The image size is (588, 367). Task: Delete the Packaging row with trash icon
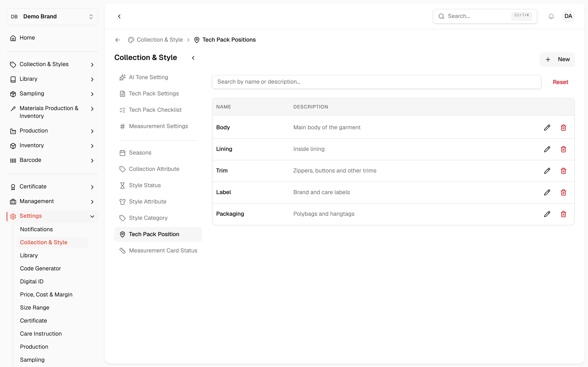coord(563,214)
